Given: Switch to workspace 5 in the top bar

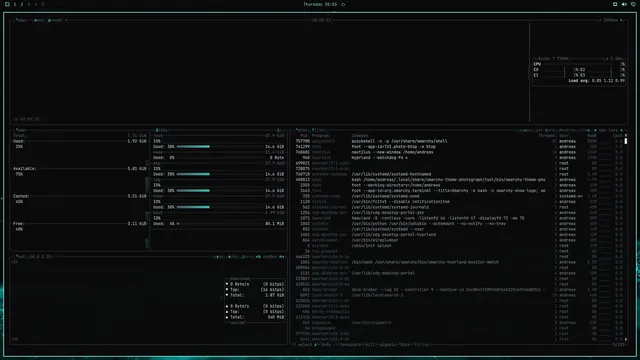Looking at the screenshot, I should coord(42,4).
